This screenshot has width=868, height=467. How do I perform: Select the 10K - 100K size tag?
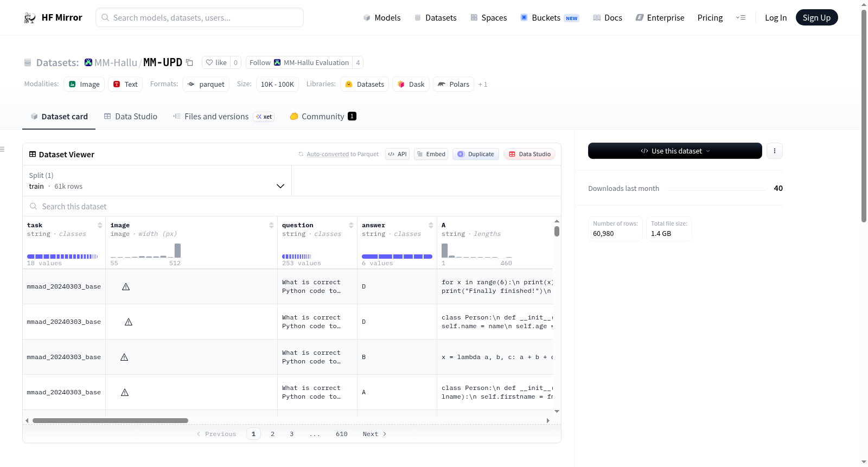277,84
